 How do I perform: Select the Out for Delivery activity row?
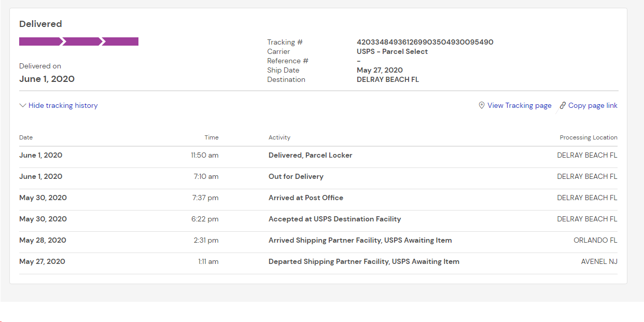pos(296,176)
